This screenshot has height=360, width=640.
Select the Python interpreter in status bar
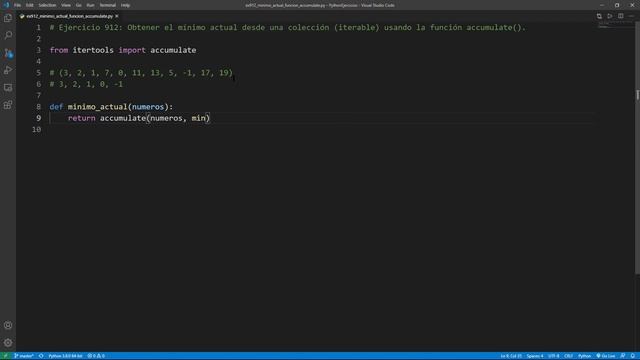coord(65,356)
